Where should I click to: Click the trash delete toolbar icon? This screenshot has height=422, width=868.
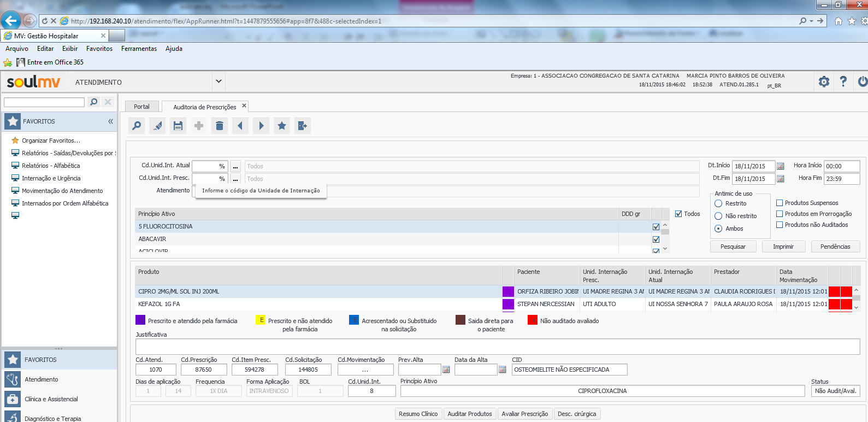(x=220, y=126)
